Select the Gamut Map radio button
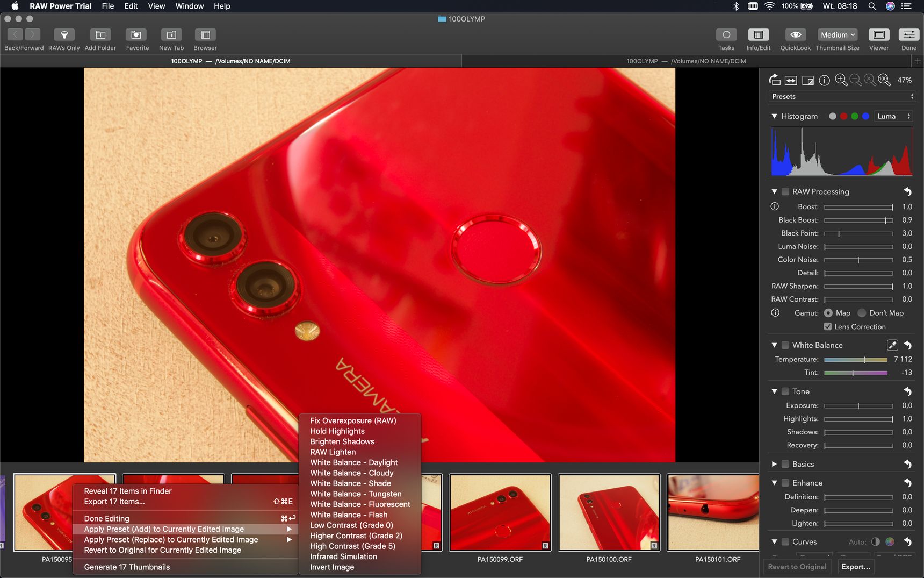This screenshot has width=924, height=578. [828, 313]
